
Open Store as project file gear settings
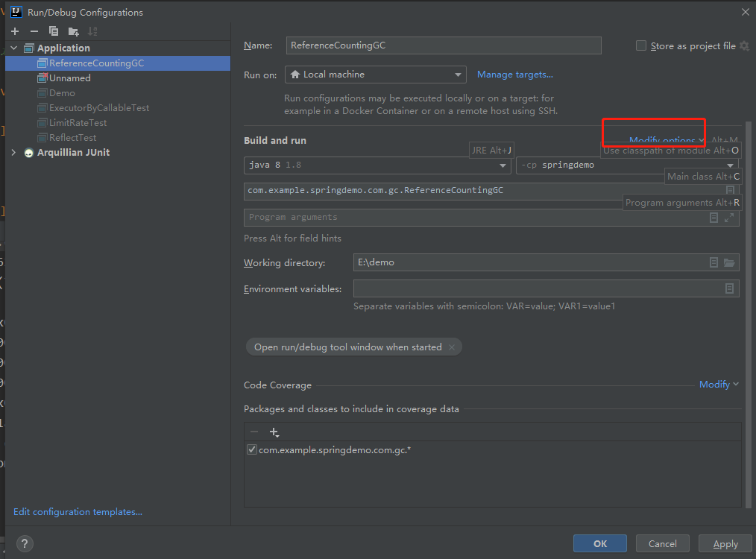tap(744, 45)
